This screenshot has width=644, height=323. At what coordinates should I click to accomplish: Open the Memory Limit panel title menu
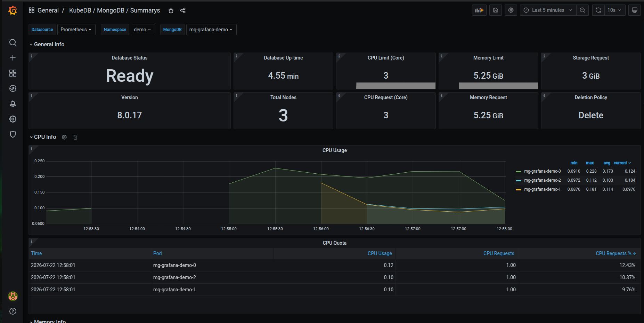point(488,58)
